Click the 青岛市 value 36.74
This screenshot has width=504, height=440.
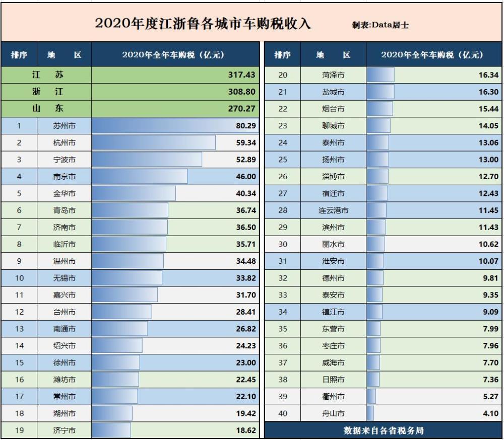(x=246, y=210)
